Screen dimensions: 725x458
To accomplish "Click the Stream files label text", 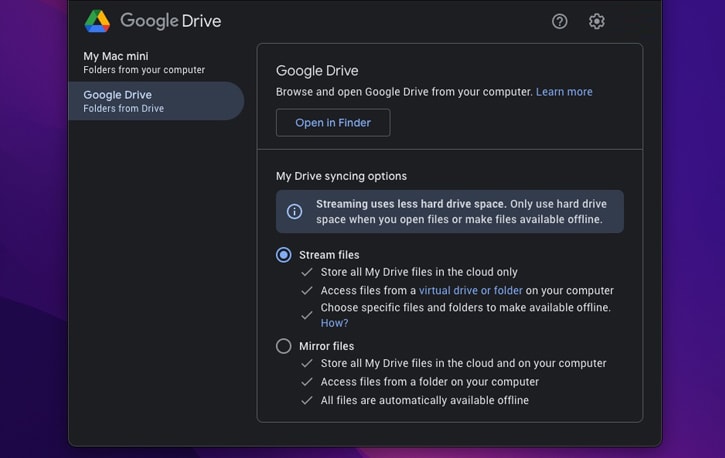I will tap(329, 255).
